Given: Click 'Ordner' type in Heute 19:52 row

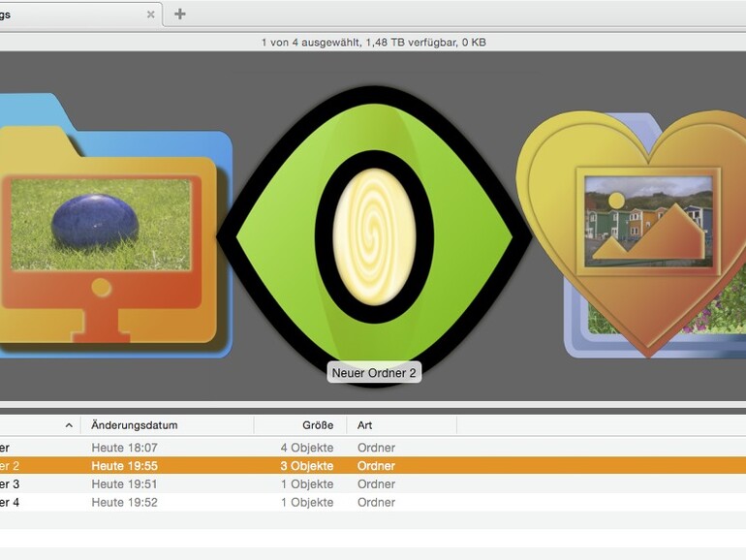Looking at the screenshot, I should tap(376, 503).
